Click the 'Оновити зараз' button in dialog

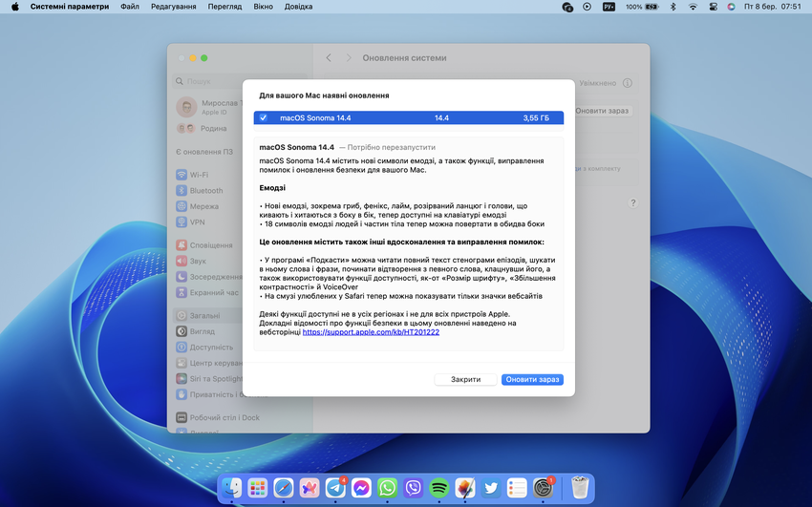click(x=532, y=379)
